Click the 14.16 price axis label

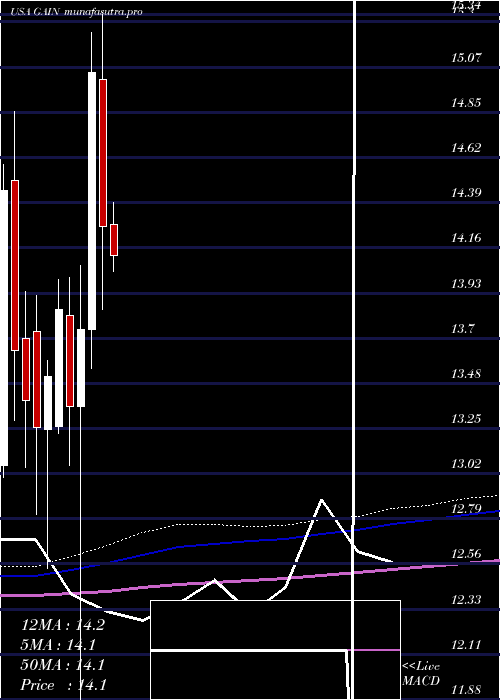tap(467, 238)
